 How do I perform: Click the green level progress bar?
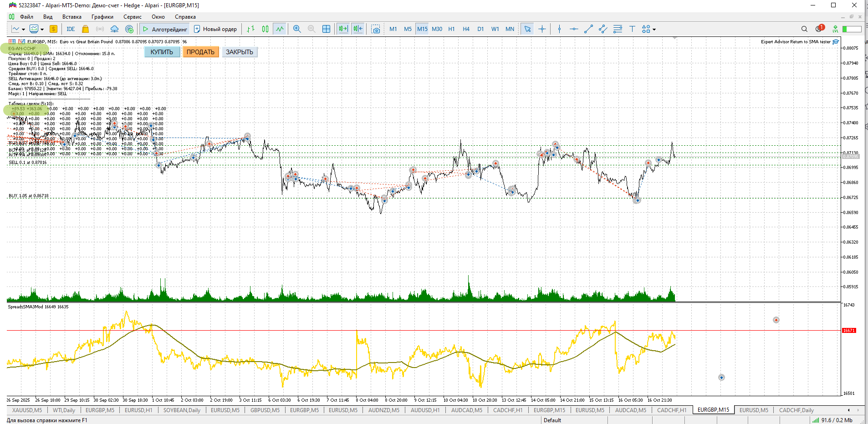coord(852,29)
